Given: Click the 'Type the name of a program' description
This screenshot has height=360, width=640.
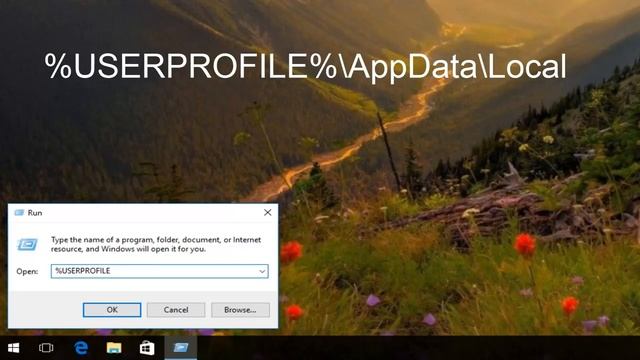Looking at the screenshot, I should pyautogui.click(x=156, y=244).
